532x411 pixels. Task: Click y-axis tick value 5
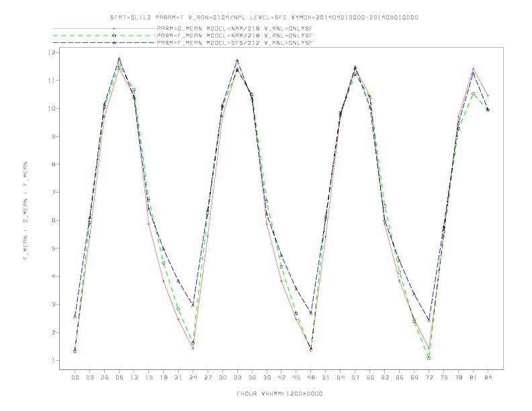pos(53,248)
